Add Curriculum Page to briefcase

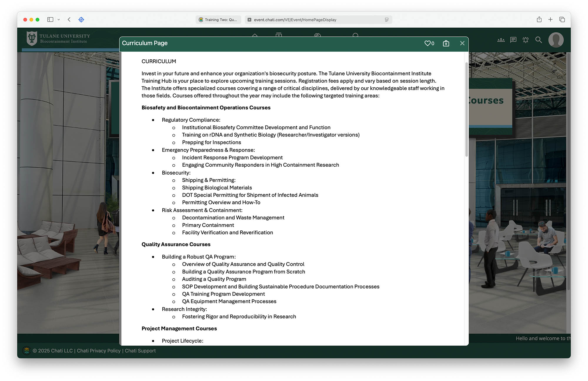point(446,43)
